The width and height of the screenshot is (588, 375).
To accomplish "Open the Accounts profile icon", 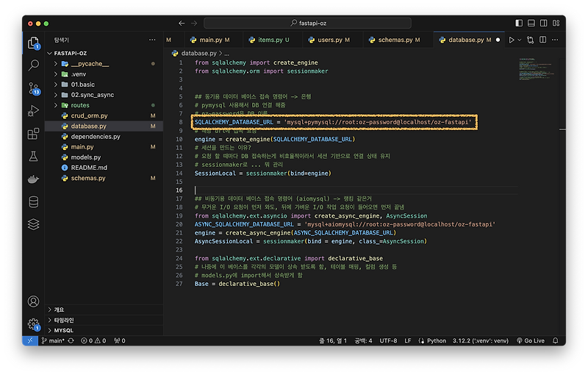I will click(33, 301).
